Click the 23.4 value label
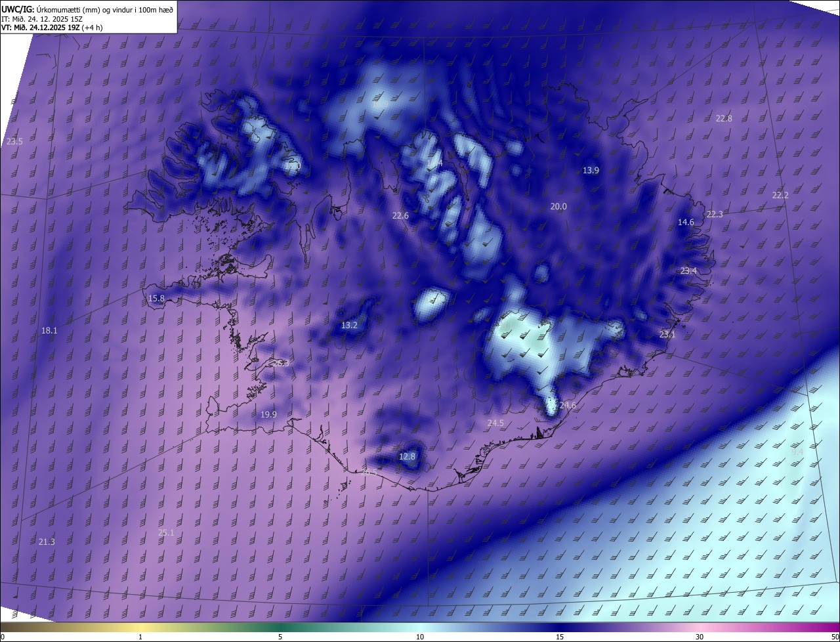 688,271
